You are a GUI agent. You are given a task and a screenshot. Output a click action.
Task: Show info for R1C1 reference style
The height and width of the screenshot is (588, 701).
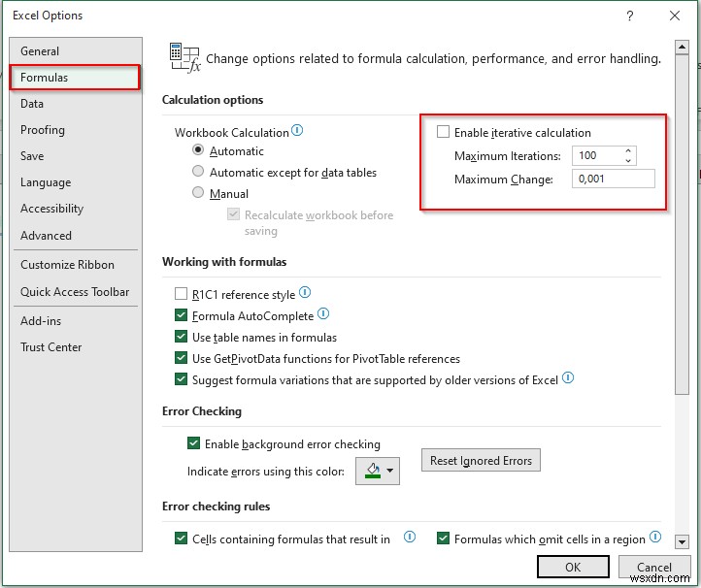pyautogui.click(x=305, y=293)
